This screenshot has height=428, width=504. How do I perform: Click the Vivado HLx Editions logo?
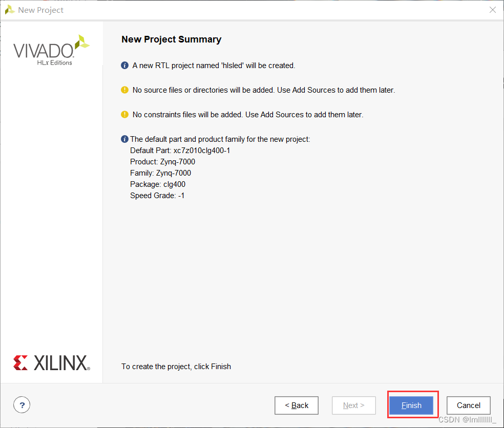pyautogui.click(x=51, y=51)
